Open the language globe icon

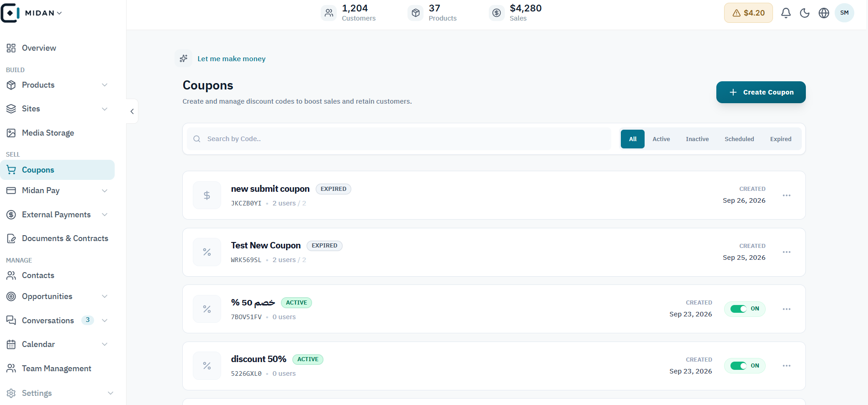coord(824,13)
